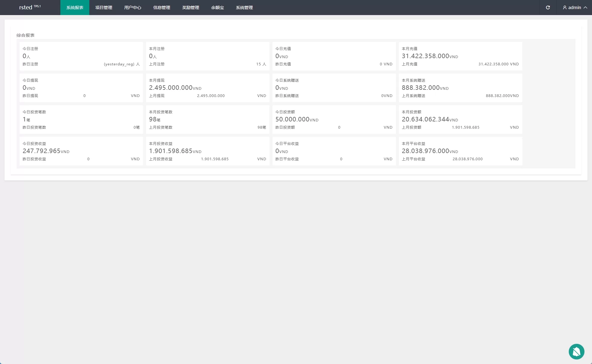This screenshot has width=592, height=364.
Task: Click the 综合报表 section heading
Action: (x=26, y=35)
